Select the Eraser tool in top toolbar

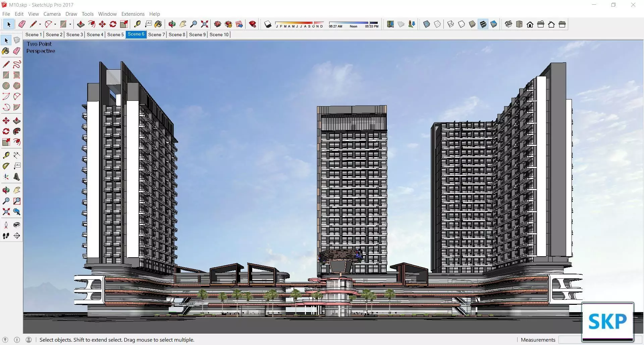tap(22, 24)
